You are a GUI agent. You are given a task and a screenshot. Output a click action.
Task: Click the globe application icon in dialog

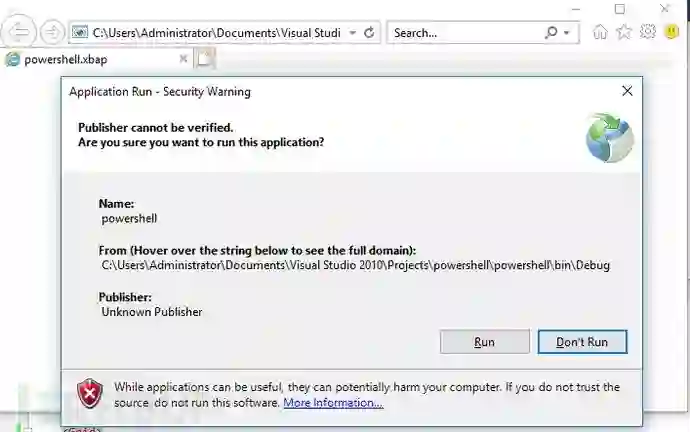[609, 138]
